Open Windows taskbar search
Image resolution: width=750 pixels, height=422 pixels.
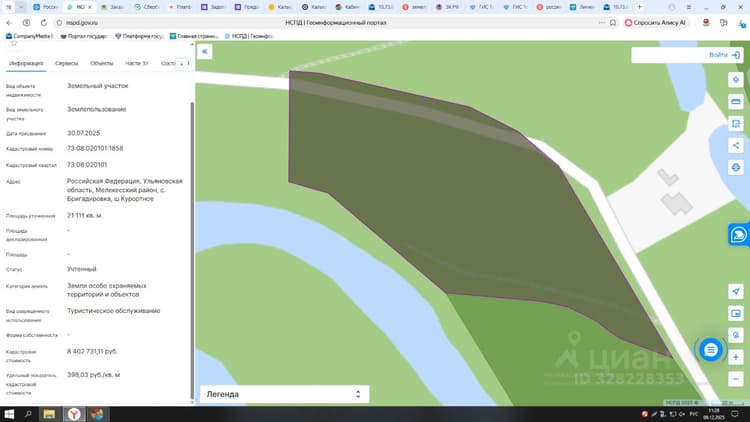(28, 414)
